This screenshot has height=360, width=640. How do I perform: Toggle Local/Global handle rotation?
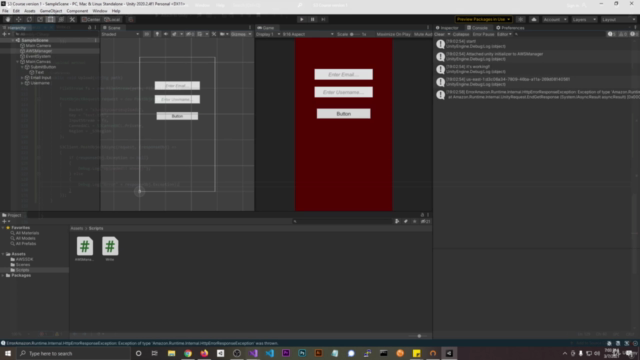coord(112,19)
